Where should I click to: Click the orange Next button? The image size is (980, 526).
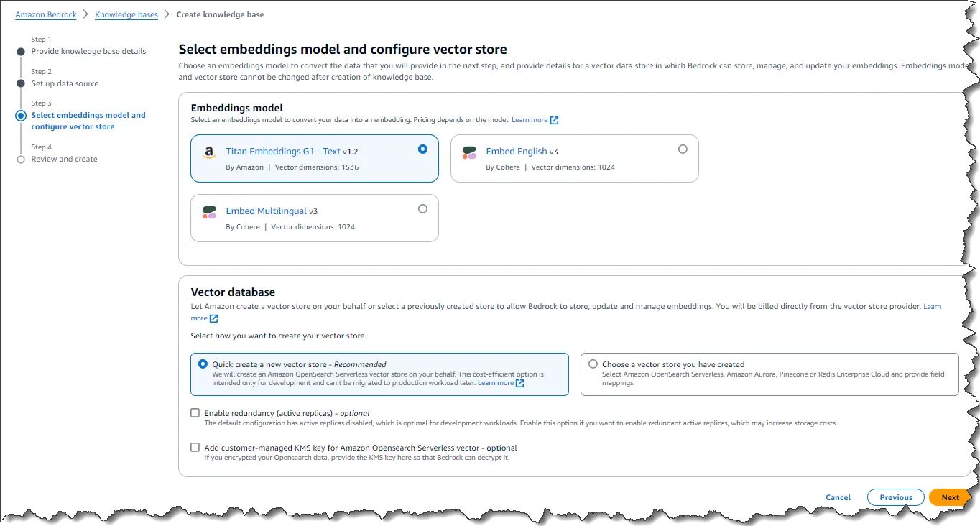coord(950,497)
